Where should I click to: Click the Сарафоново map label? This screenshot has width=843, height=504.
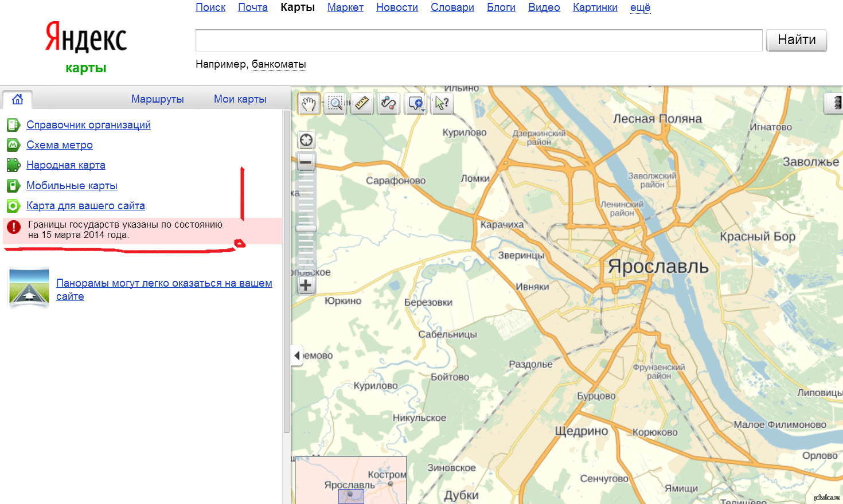[x=396, y=181]
